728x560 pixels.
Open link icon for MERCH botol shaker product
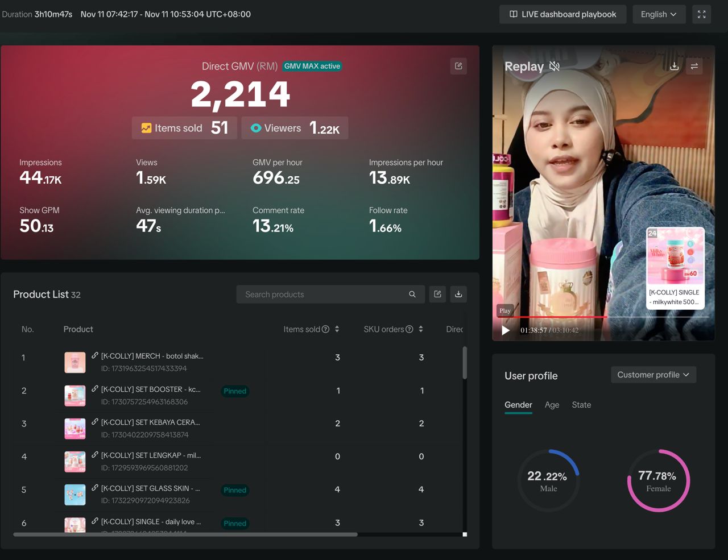[x=95, y=356]
